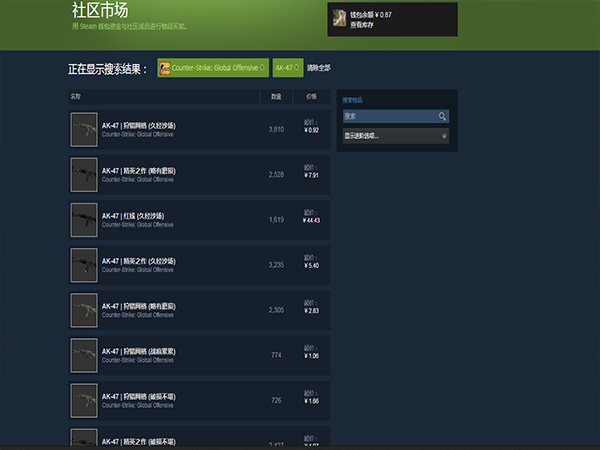600x450 pixels.
Task: Click the CS:GO game icon in filter tag
Action: coord(165,68)
